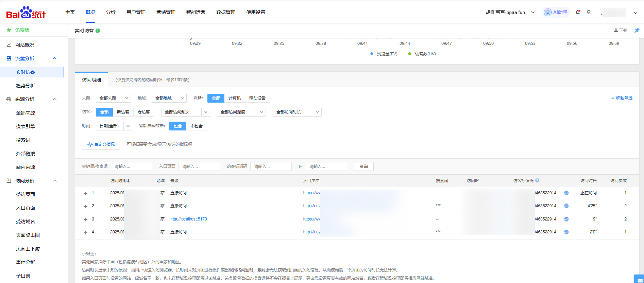Click the help icon next to 访客标识码 header
644x283 pixels.
click(x=537, y=180)
